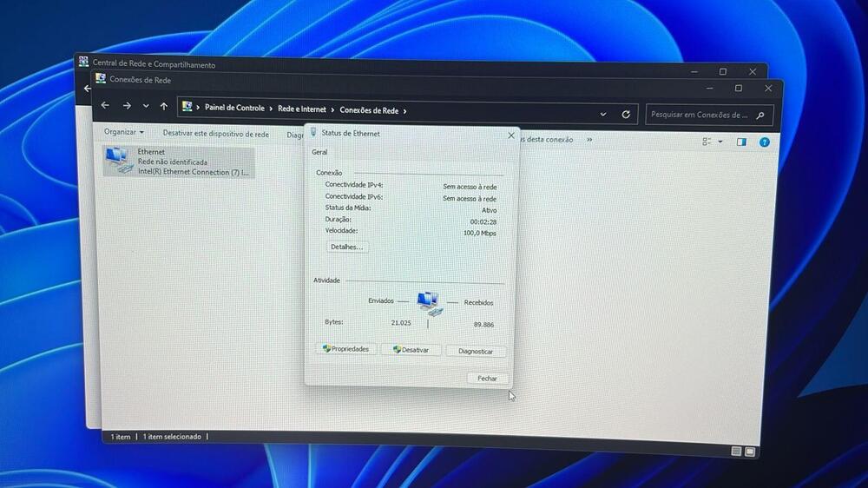Refresh the Conexões de Rede view

[x=626, y=114]
